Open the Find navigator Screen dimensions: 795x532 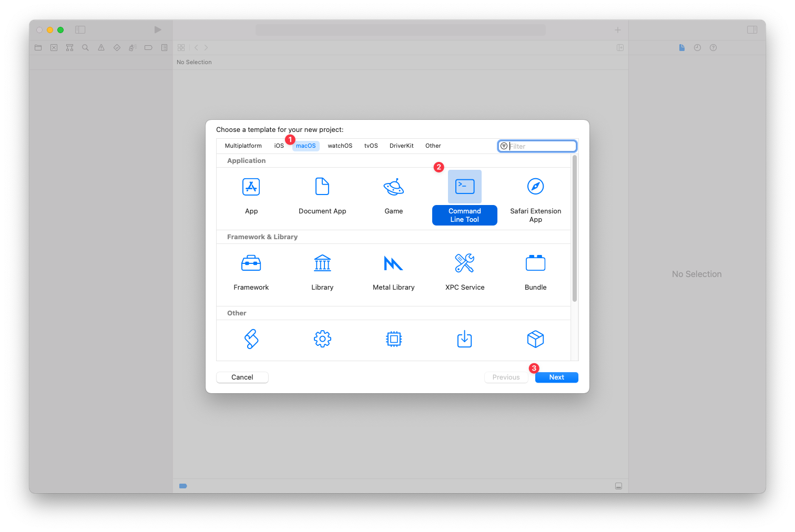(x=85, y=47)
